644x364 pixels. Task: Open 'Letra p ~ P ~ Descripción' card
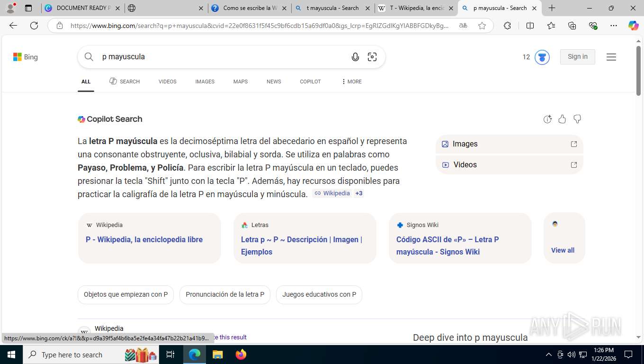tap(305, 238)
